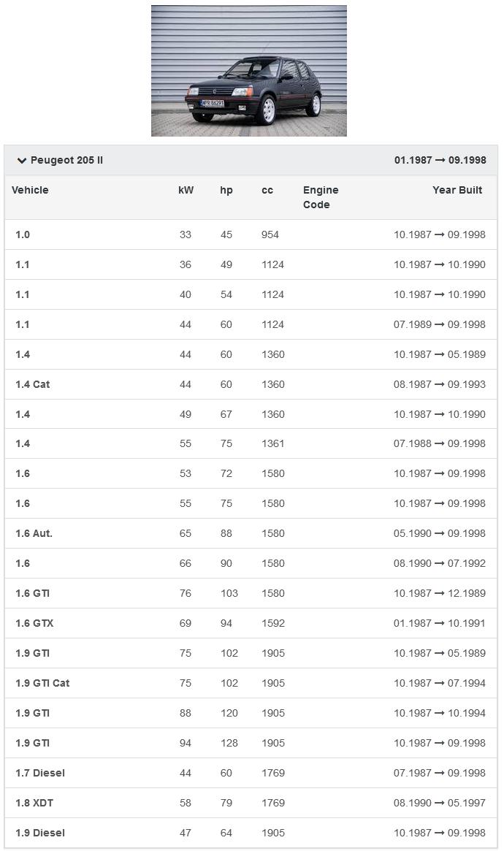This screenshot has width=504, height=851.
Task: Select the 1.9 GTI Cat model
Action: coord(42,683)
